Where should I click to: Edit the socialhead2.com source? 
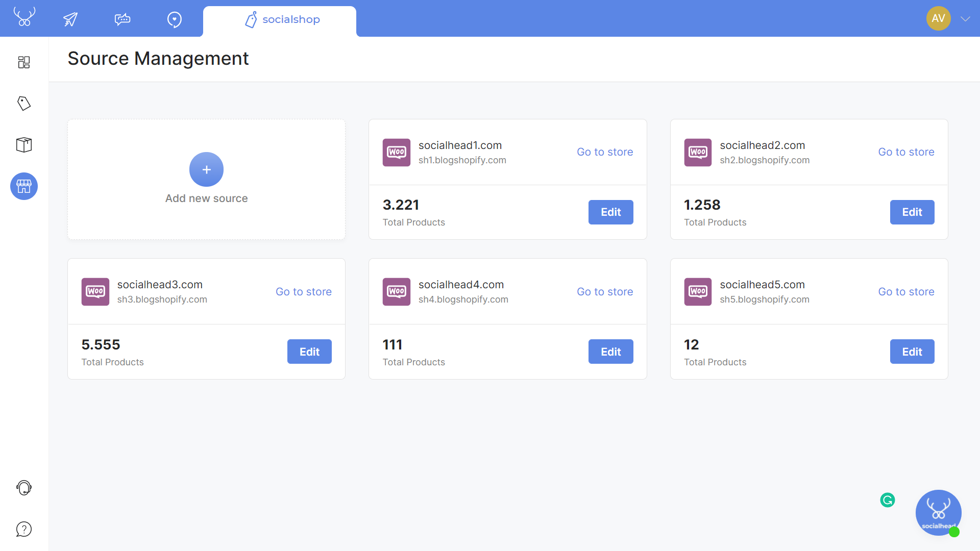[912, 212]
